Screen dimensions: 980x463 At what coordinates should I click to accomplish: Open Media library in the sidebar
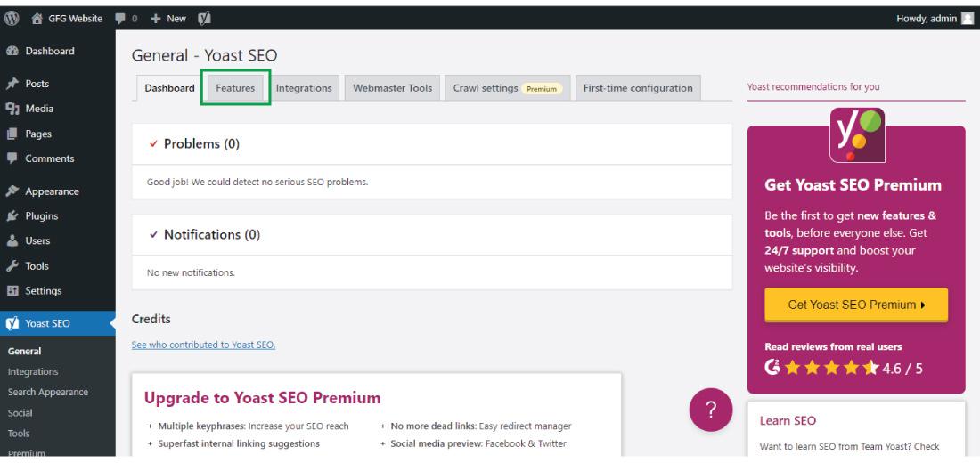click(38, 109)
